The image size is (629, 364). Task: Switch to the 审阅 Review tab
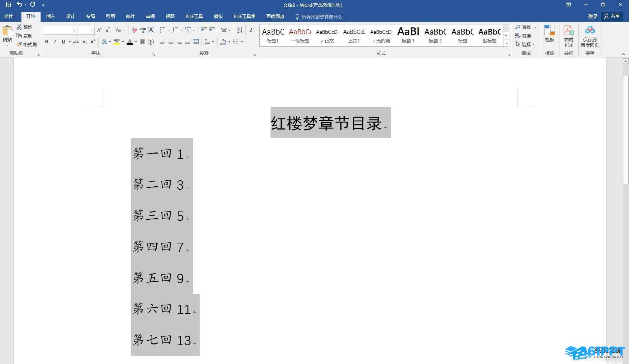(x=150, y=17)
